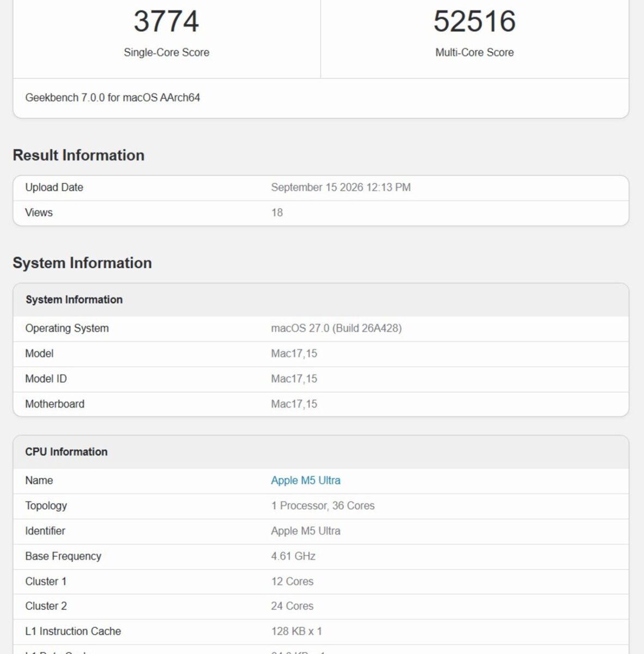Select the multi-core score 52516
The width and height of the screenshot is (644, 654).
(x=475, y=21)
